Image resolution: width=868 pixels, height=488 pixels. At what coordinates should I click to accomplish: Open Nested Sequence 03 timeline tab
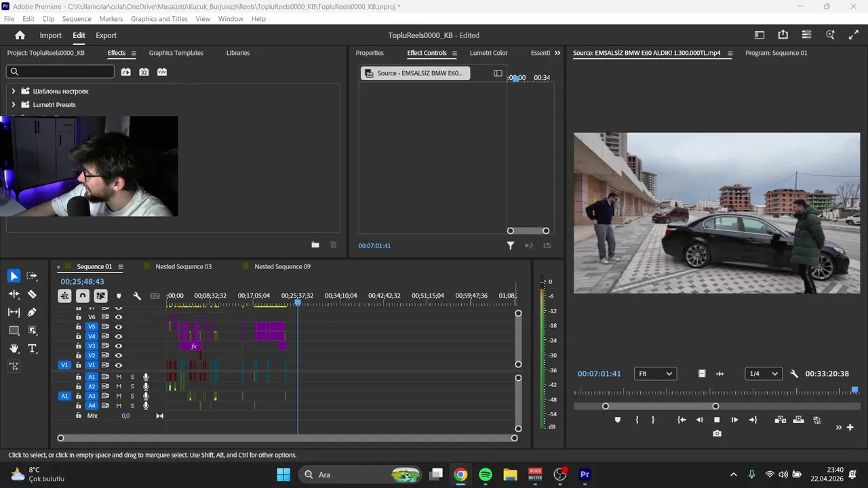pos(183,267)
